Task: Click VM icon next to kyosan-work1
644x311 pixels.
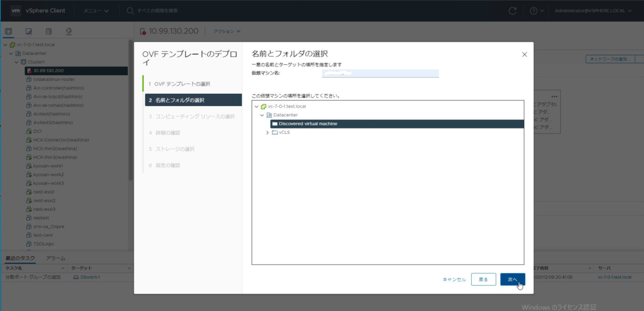Action: point(30,166)
